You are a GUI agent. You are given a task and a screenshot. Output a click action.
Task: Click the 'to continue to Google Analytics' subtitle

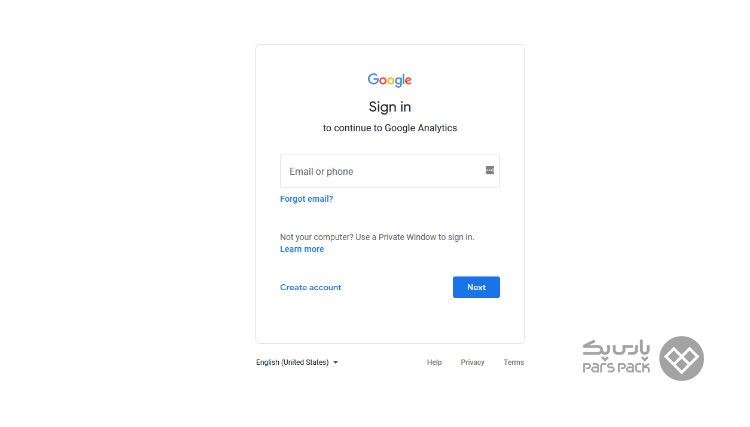[390, 128]
